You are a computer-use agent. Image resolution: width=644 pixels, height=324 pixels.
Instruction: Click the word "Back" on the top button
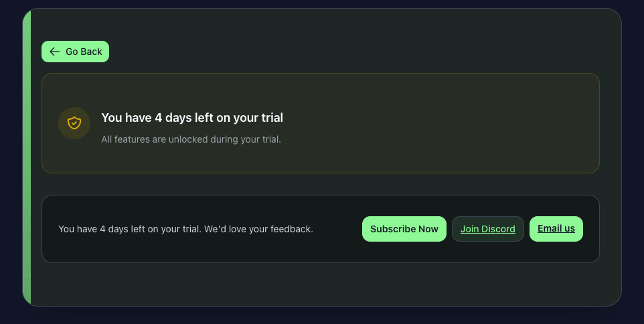point(92,52)
